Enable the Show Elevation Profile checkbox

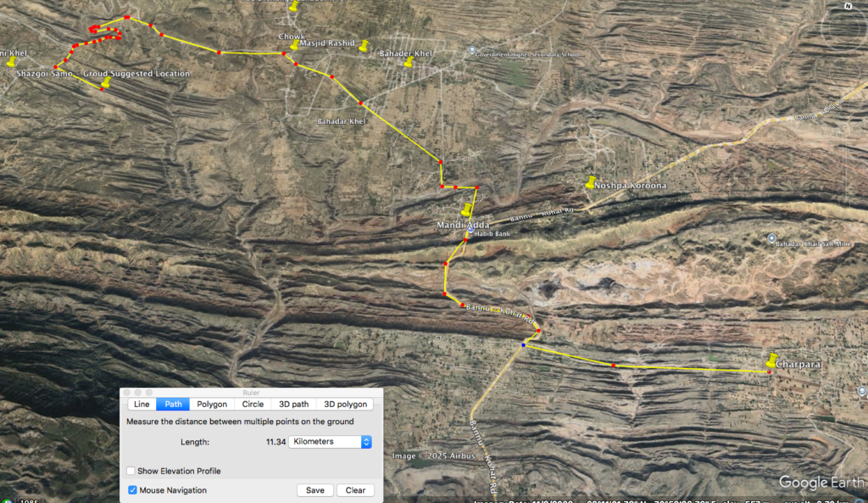[x=131, y=471]
